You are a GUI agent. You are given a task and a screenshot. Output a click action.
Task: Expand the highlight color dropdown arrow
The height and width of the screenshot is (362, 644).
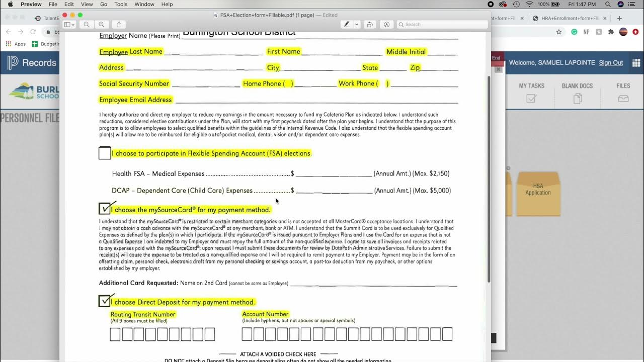pyautogui.click(x=357, y=24)
